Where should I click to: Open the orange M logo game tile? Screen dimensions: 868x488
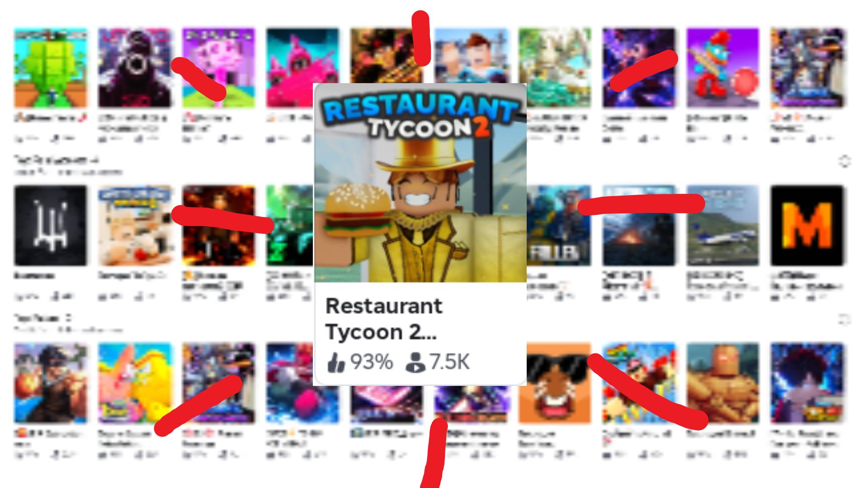(807, 225)
